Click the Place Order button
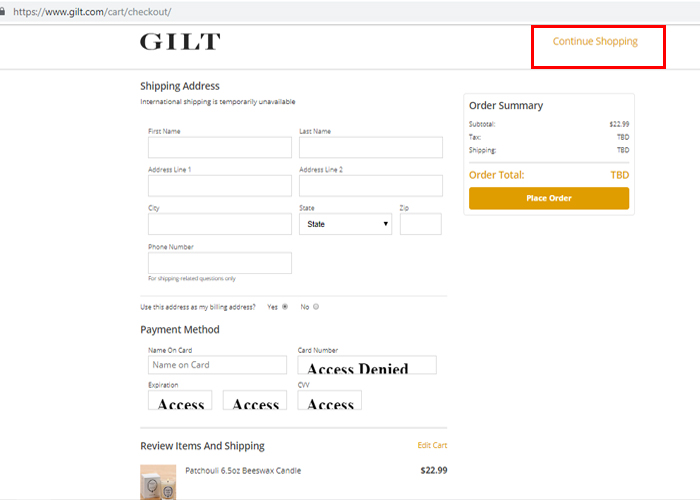 tap(549, 198)
